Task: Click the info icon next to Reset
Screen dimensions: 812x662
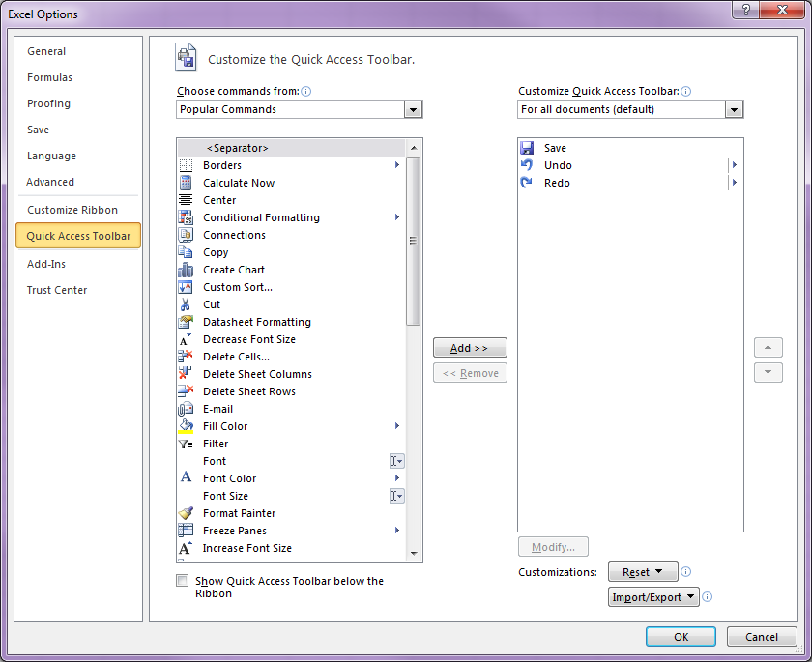Action: click(x=685, y=571)
